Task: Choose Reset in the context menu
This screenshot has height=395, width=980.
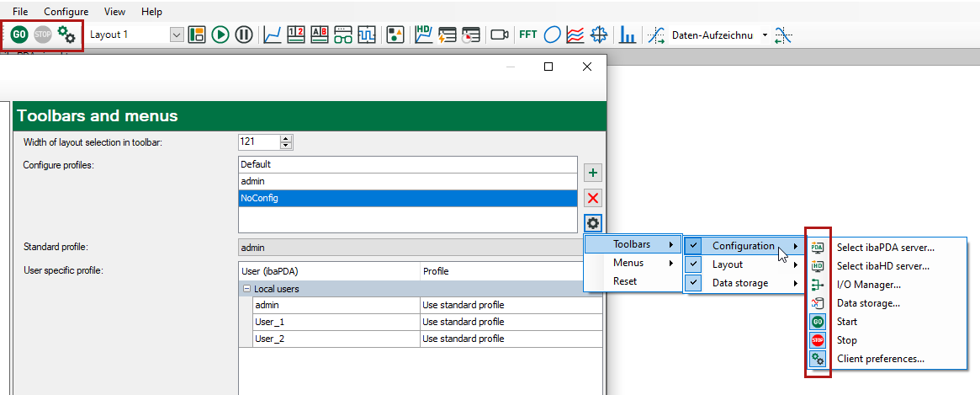Action: point(625,281)
